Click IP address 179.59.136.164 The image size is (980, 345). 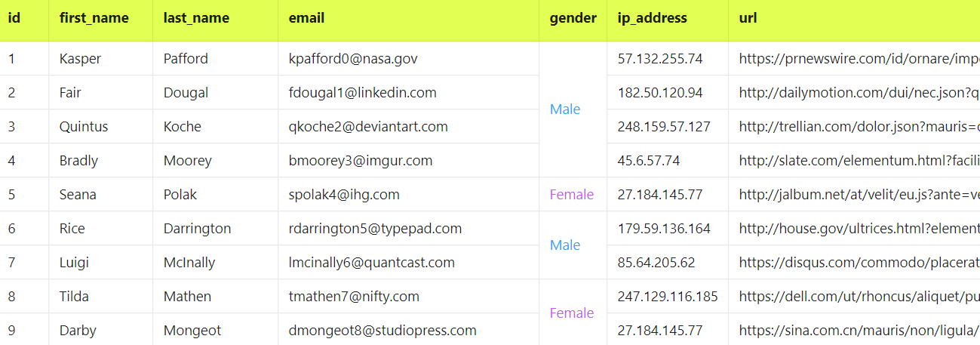click(668, 228)
